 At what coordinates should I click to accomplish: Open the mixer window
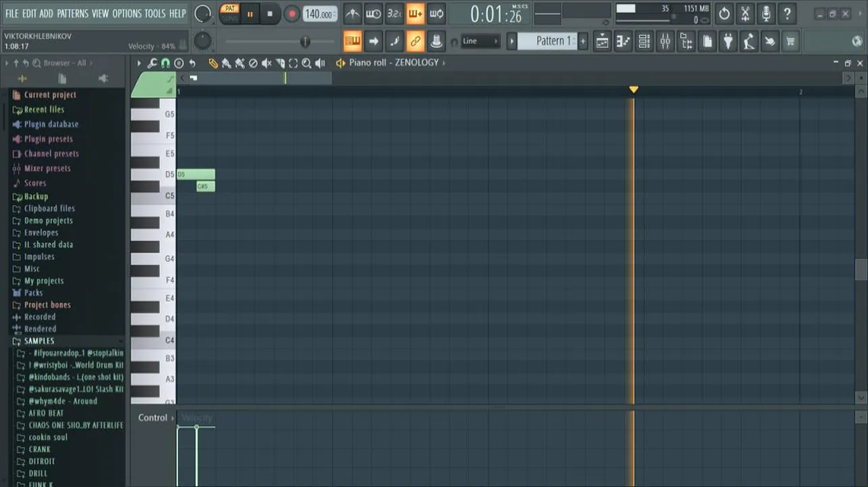click(x=665, y=41)
